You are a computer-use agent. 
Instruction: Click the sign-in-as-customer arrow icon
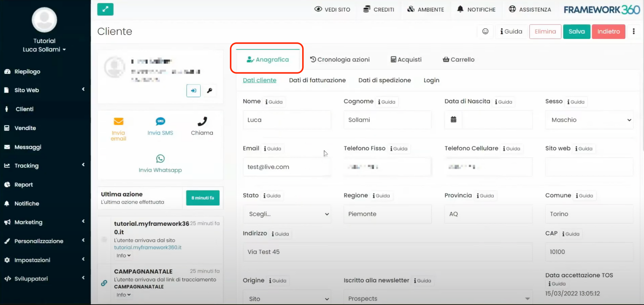click(193, 90)
